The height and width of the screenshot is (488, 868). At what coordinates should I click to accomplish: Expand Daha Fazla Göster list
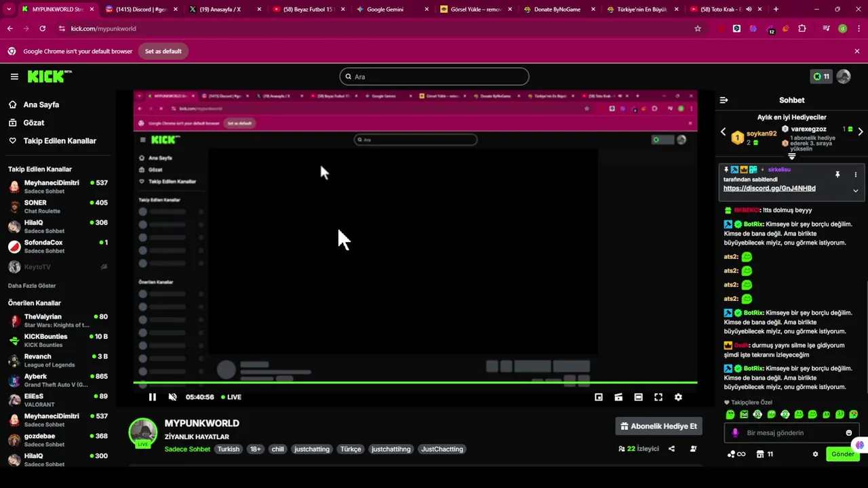(x=32, y=285)
